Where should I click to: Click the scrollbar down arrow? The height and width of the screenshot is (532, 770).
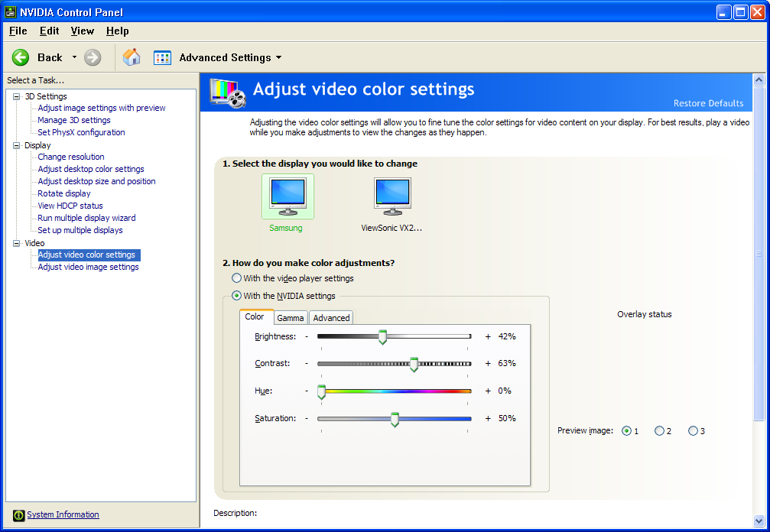[x=759, y=521]
